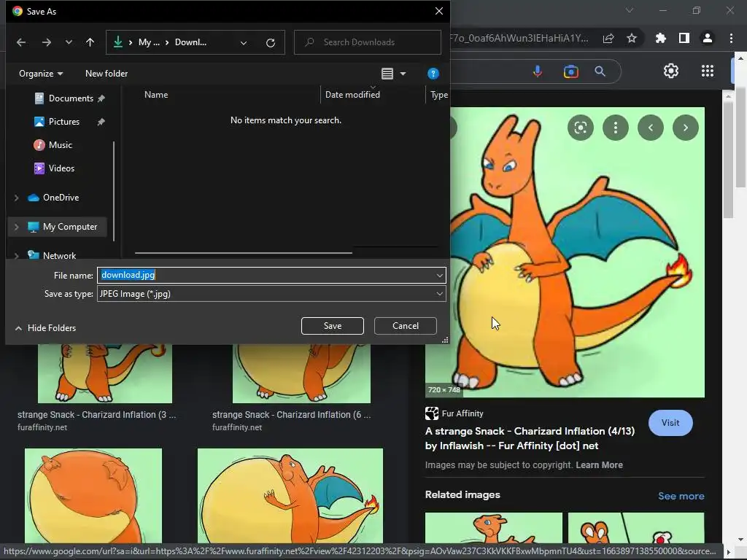Refresh the Downloads folder view

click(x=271, y=43)
